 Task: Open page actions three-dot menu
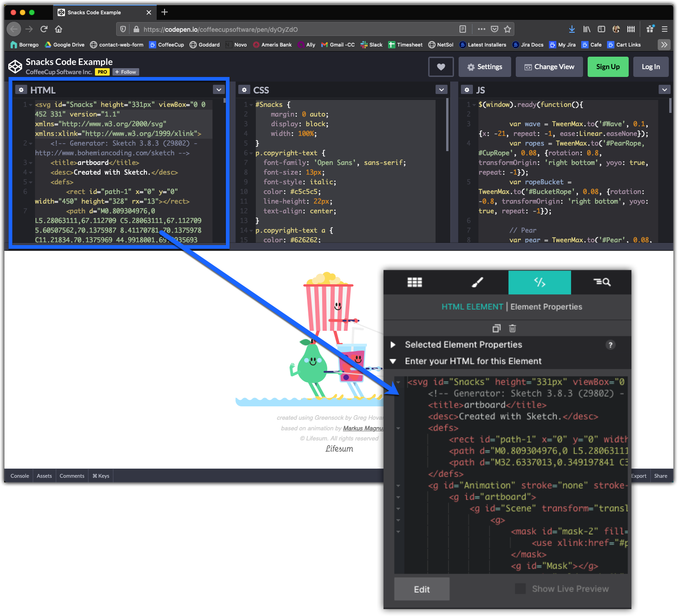(x=482, y=29)
